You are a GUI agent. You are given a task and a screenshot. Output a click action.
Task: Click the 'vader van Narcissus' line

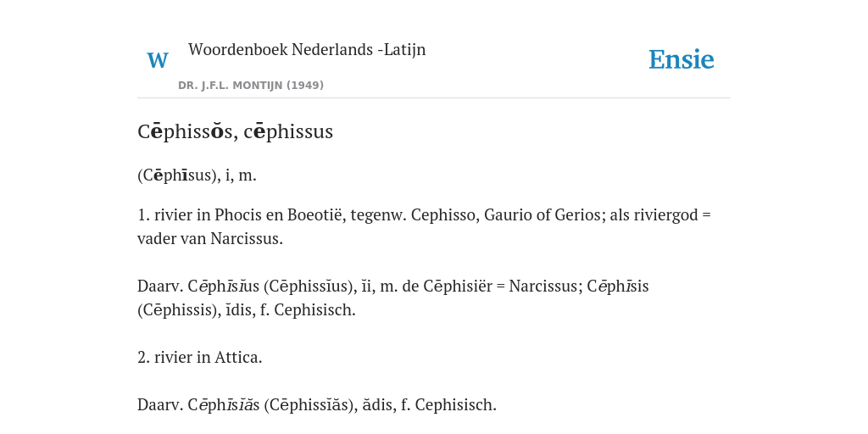click(210, 239)
